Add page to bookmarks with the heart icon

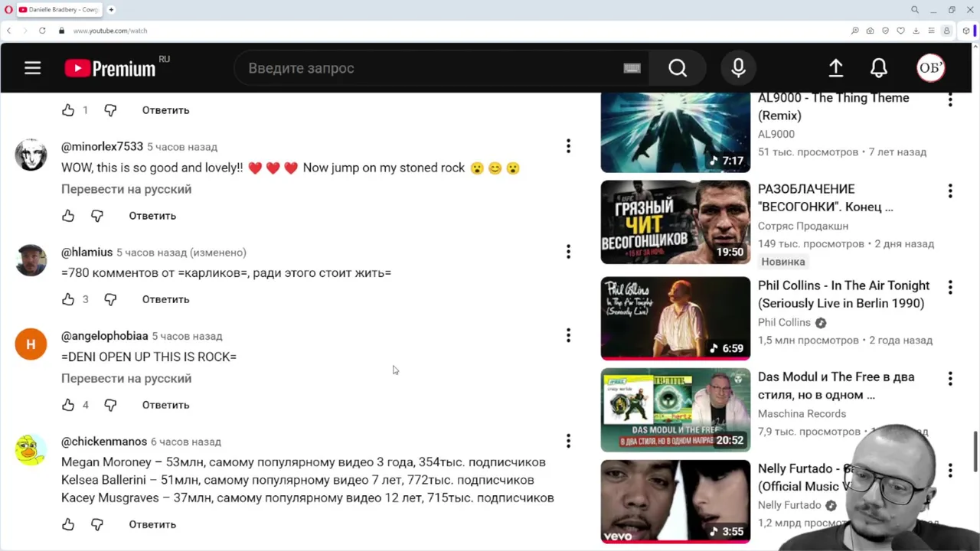coord(901,31)
